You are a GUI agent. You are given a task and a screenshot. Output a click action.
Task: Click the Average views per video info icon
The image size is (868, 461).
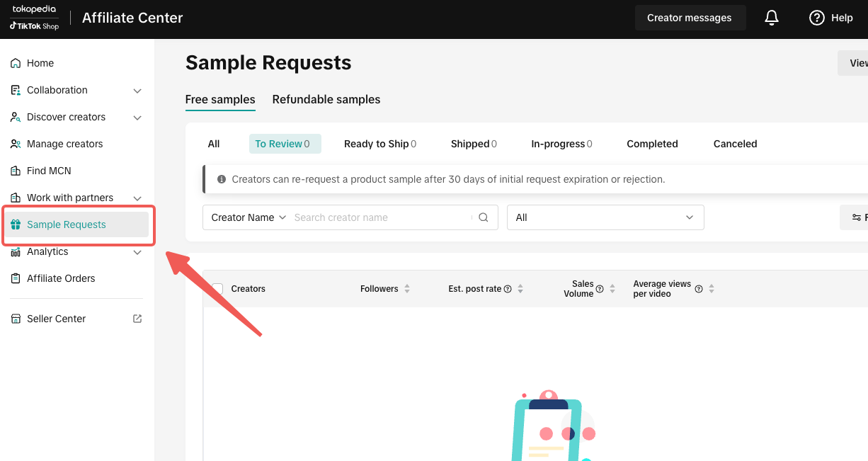pos(699,289)
